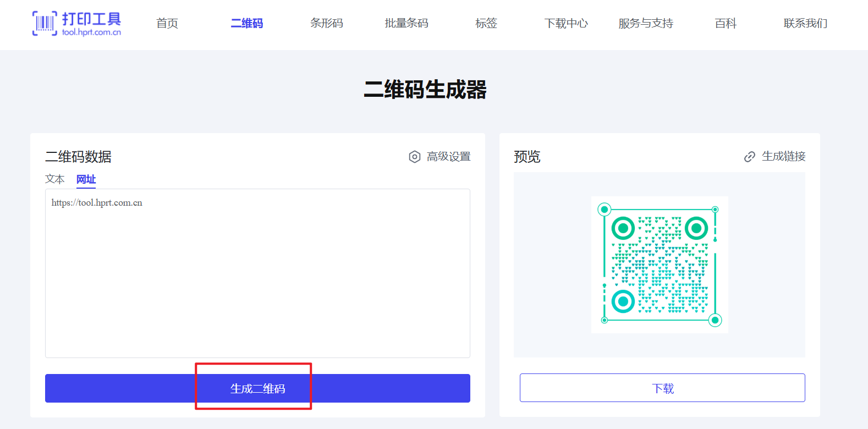Open the 首页 menu item
This screenshot has width=868, height=429.
[x=167, y=23]
